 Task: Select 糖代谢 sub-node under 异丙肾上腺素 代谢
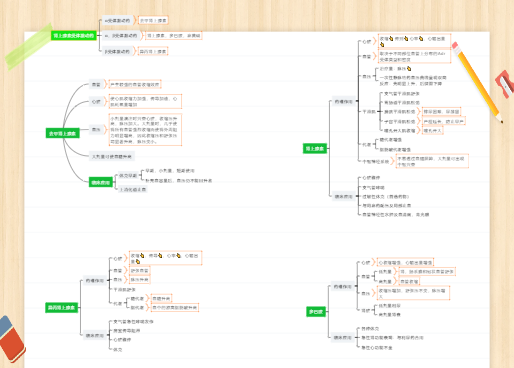[137, 299]
